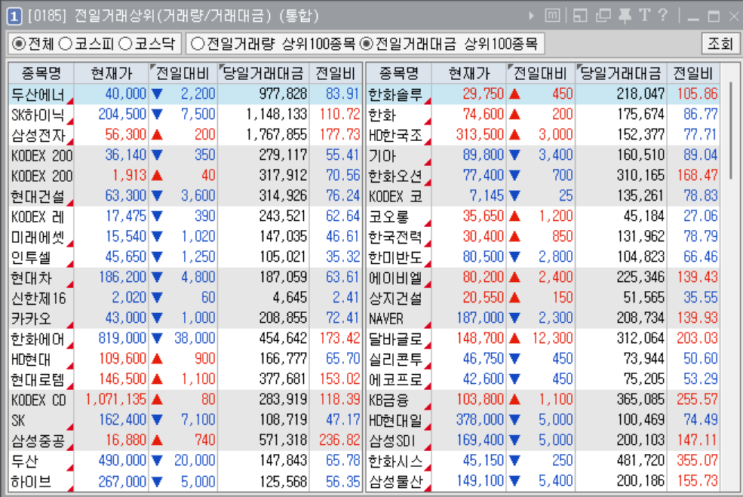Select the 인투셀 stock row
This screenshot has height=497, width=743.
[x=185, y=257]
